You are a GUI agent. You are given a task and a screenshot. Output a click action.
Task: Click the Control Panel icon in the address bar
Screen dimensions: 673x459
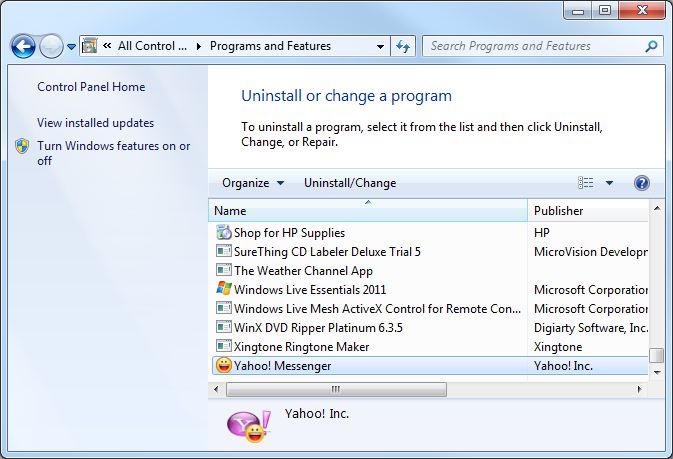[x=89, y=46]
